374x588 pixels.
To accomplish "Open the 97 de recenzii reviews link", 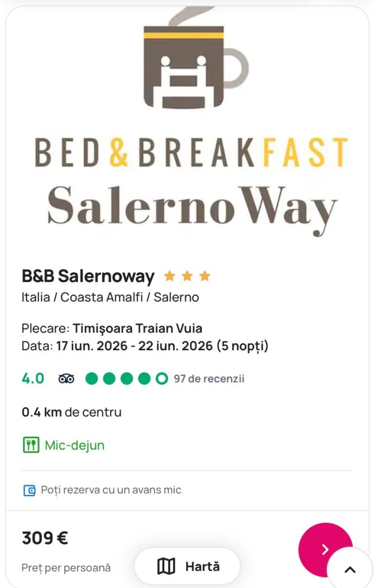I will pos(209,379).
